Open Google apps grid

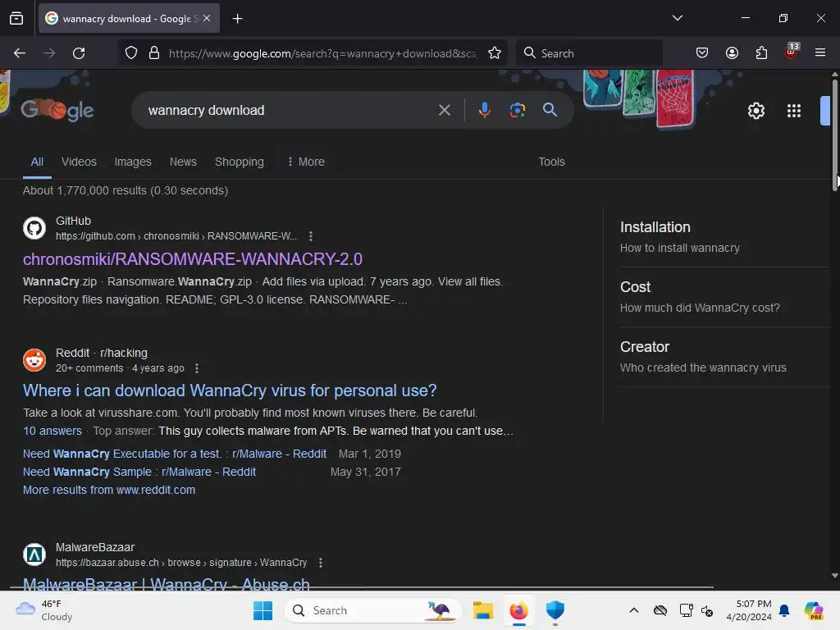click(794, 111)
